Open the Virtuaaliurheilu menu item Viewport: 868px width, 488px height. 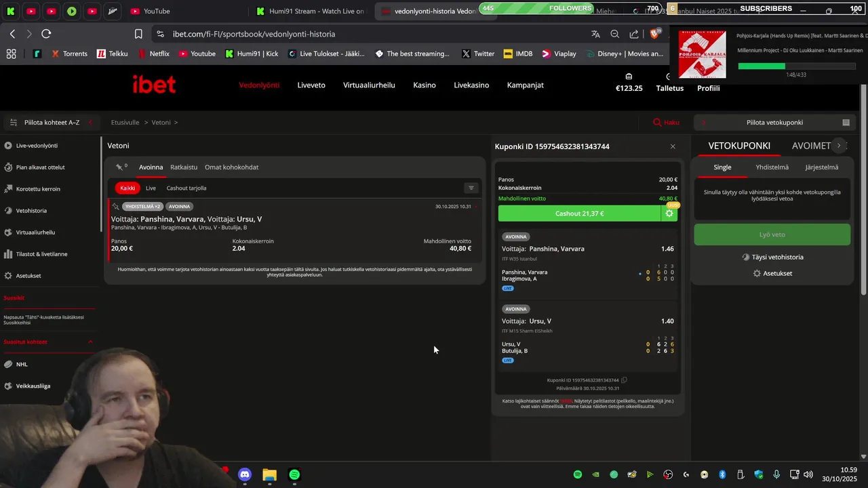point(369,85)
